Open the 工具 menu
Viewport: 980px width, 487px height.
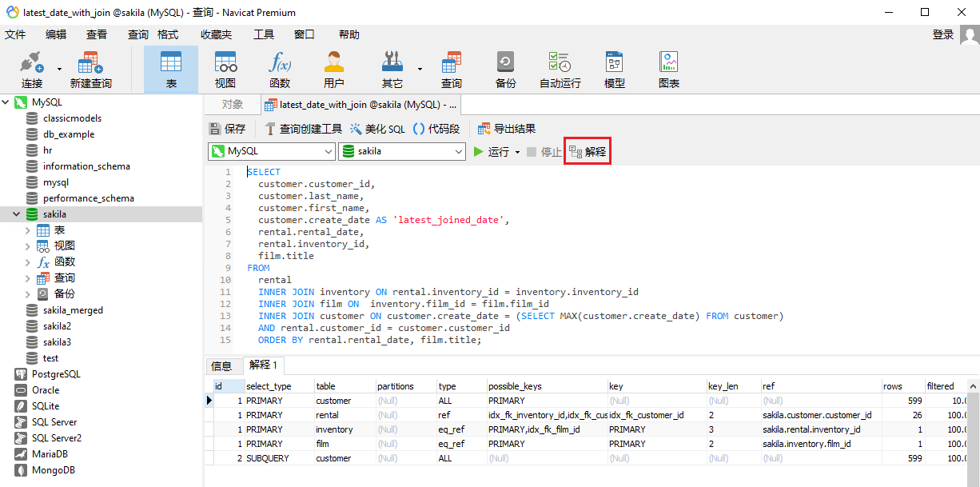click(x=264, y=34)
